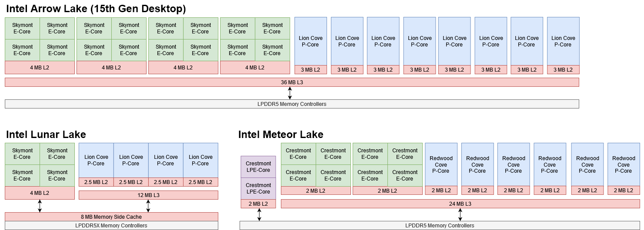The image size is (644, 230).
Task: Select Arrow Lake's LPDDR5 Memory Controllers bar
Action: click(292, 104)
